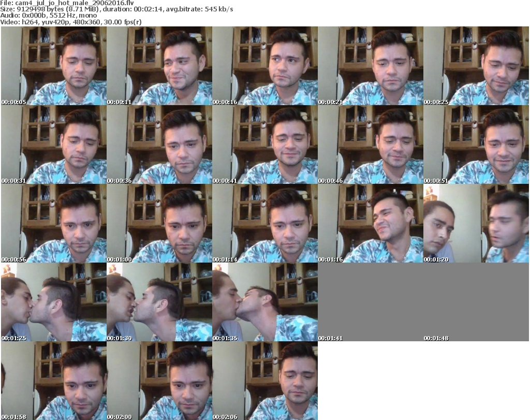Viewport: 530px width, 420px height.
Task: Select the frame stamped 00:01:25
Action: point(54,302)
